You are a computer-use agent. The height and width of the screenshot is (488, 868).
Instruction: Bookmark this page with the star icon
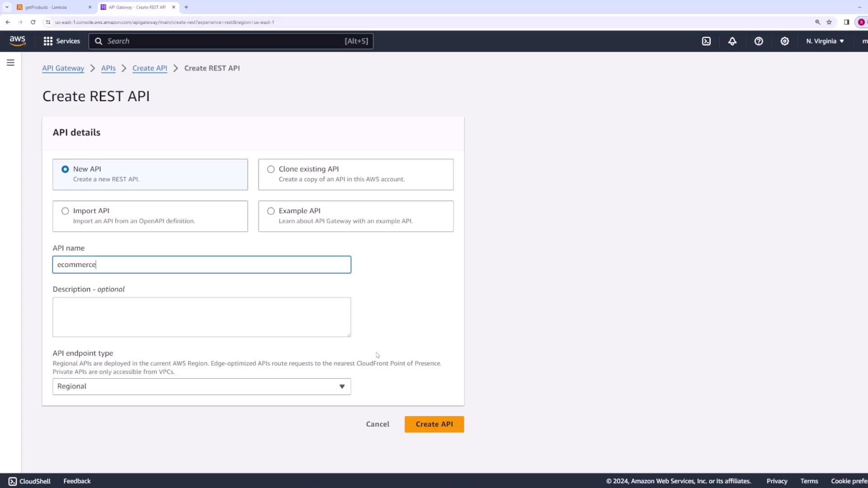(829, 22)
